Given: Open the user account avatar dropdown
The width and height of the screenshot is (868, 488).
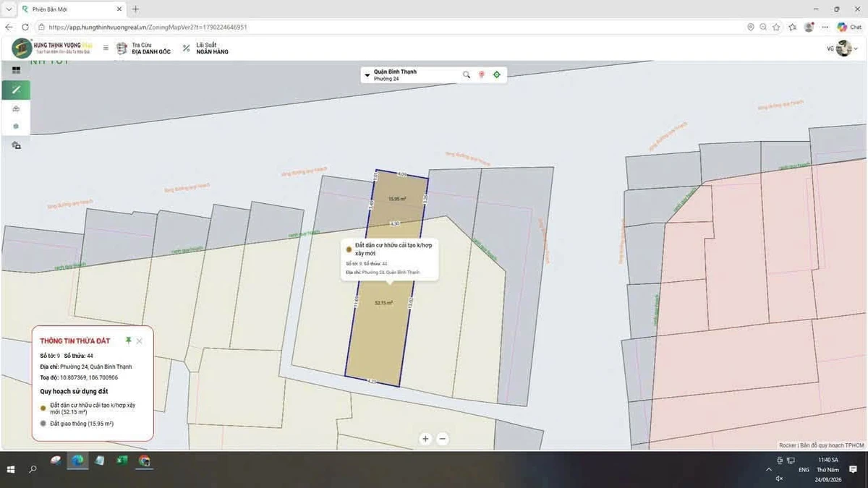Looking at the screenshot, I should 843,48.
